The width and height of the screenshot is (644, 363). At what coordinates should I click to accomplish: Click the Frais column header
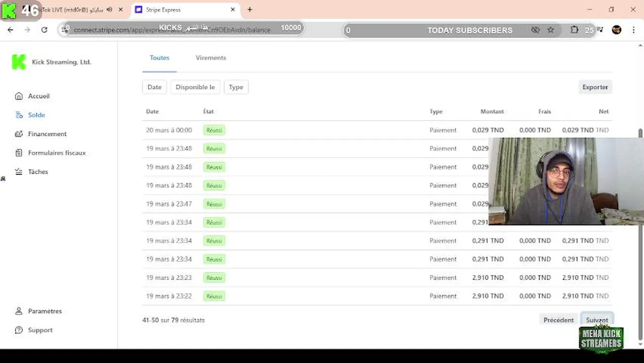pos(545,111)
